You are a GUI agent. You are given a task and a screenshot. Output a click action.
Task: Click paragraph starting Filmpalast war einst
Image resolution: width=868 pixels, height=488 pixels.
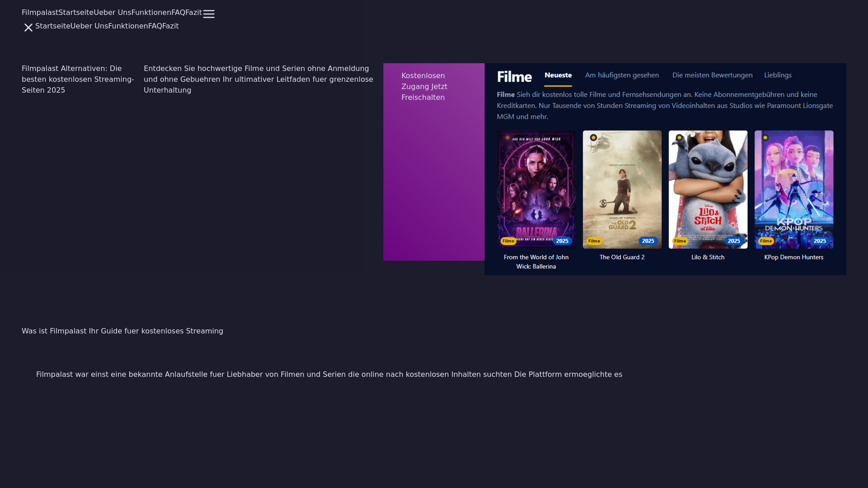[329, 375]
